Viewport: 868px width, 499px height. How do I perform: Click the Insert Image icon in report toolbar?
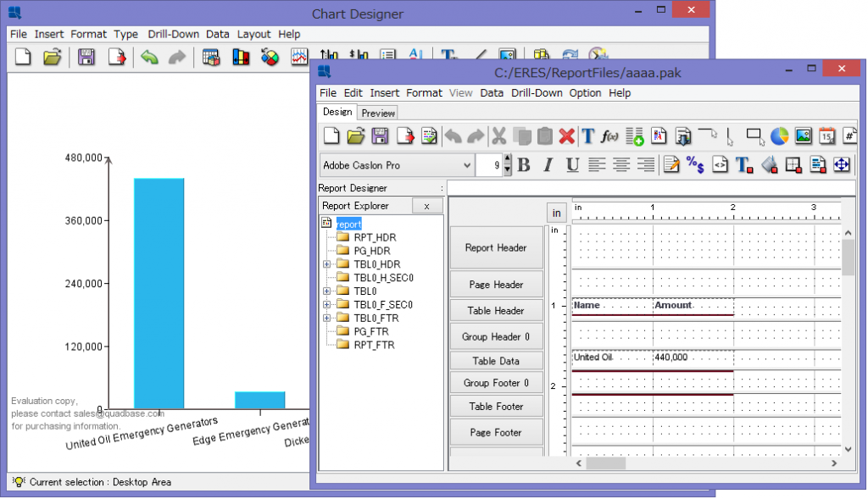[x=803, y=136]
